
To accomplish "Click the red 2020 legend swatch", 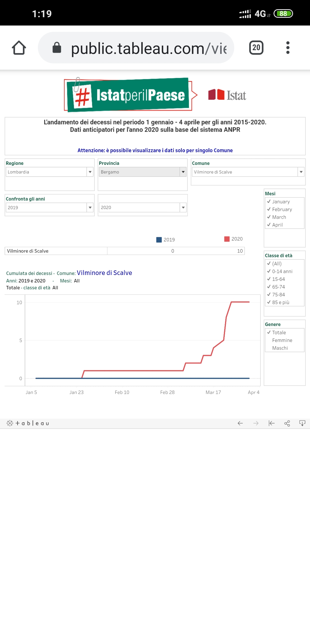I will (x=227, y=239).
